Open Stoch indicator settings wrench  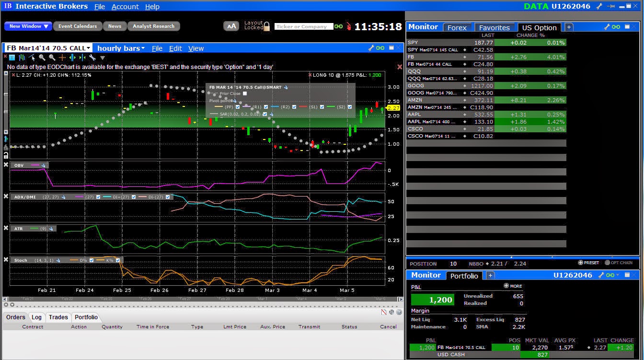58,260
